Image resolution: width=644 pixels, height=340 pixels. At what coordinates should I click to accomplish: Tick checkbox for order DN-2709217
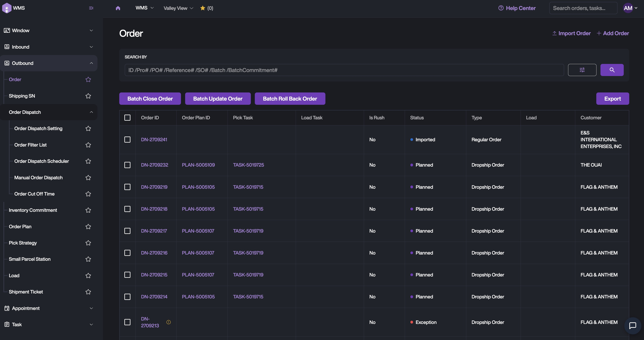point(128,231)
